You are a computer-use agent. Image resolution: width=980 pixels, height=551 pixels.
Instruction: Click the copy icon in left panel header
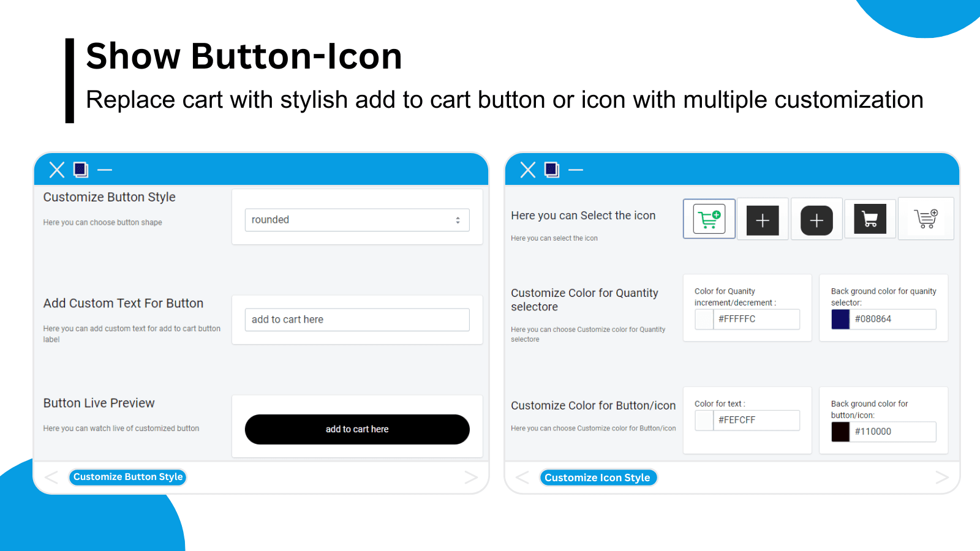[x=81, y=170]
